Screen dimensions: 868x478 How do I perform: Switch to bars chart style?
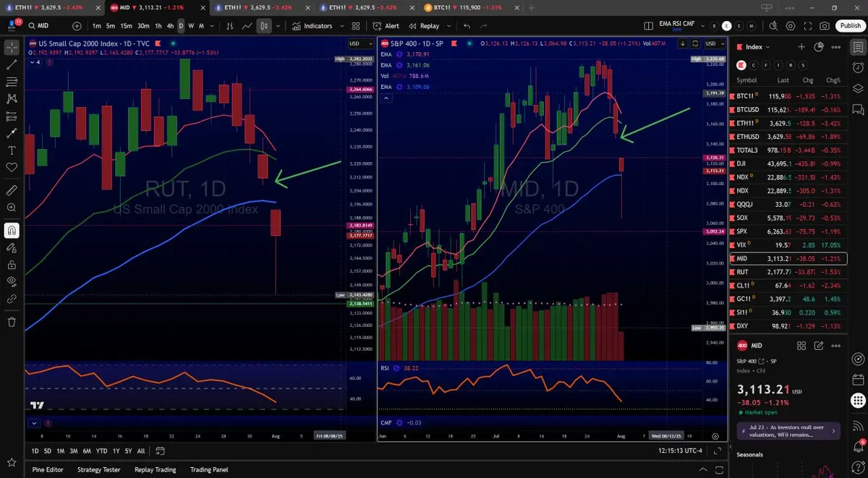231,25
